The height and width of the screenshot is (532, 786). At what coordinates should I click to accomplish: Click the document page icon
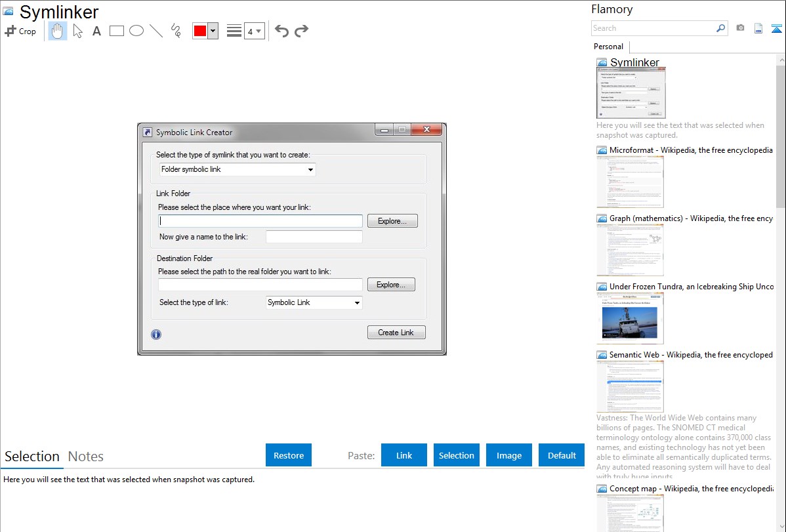[758, 28]
